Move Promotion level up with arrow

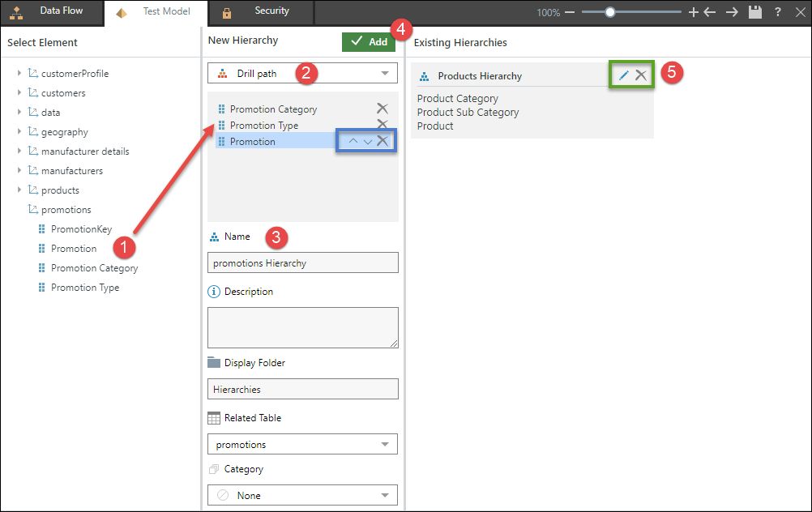pyautogui.click(x=353, y=141)
